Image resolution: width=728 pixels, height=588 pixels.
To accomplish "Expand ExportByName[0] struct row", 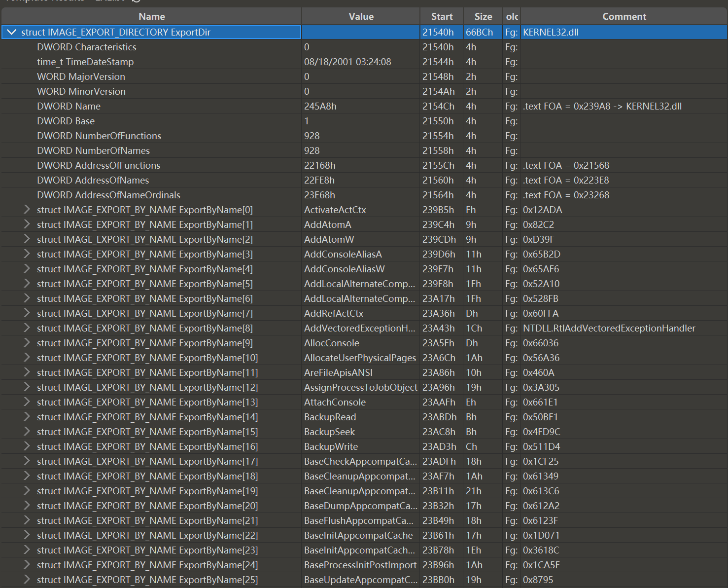I will tap(27, 210).
